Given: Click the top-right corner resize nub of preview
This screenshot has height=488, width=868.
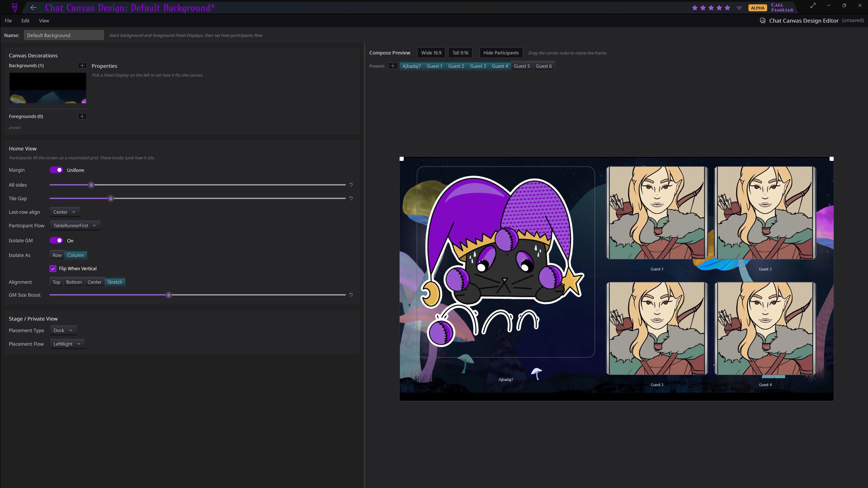Looking at the screenshot, I should pos(831,159).
